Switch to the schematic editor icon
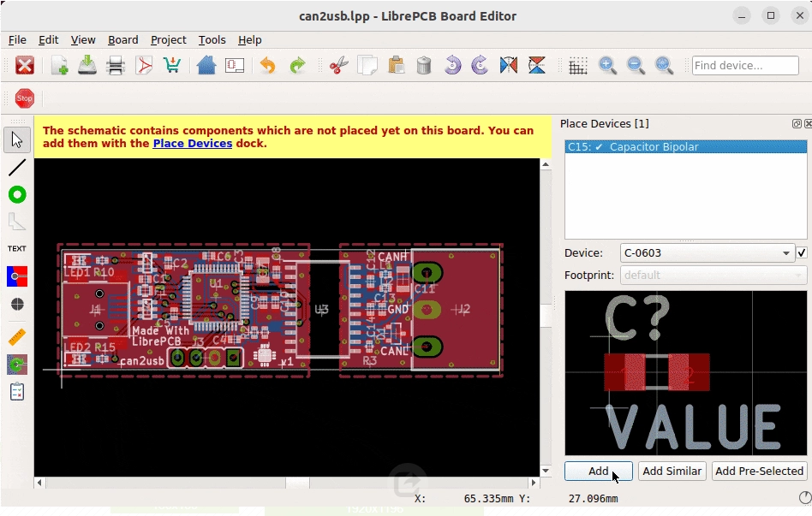This screenshot has width=812, height=516. pyautogui.click(x=235, y=66)
